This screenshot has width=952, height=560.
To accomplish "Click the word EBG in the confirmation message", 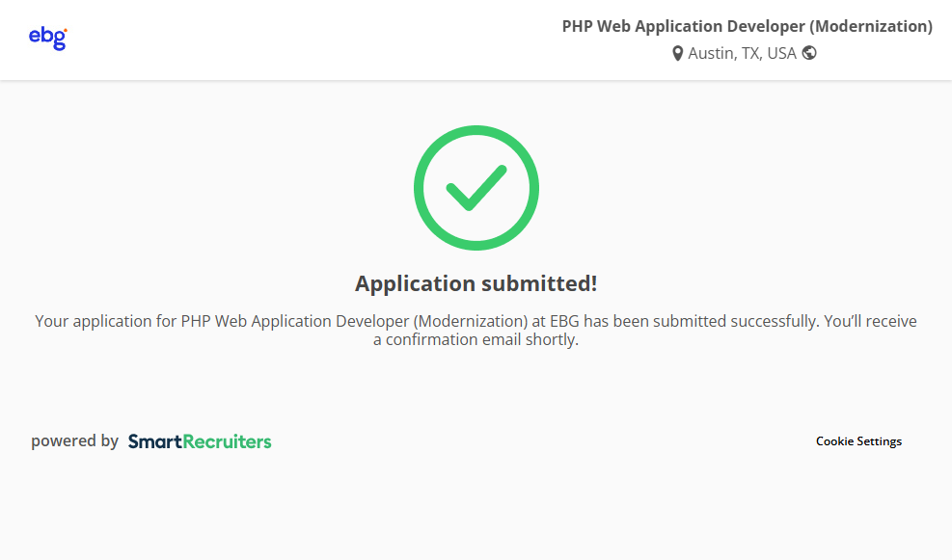I will 563,321.
